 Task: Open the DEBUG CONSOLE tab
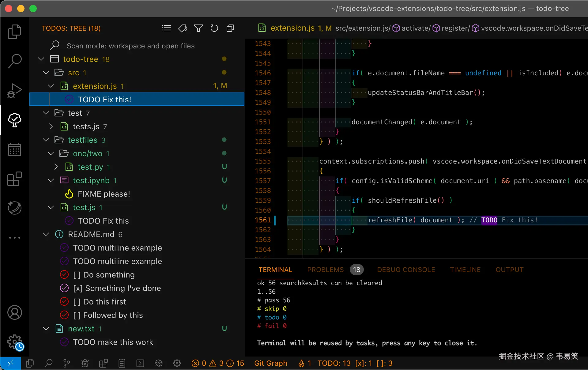(x=406, y=270)
